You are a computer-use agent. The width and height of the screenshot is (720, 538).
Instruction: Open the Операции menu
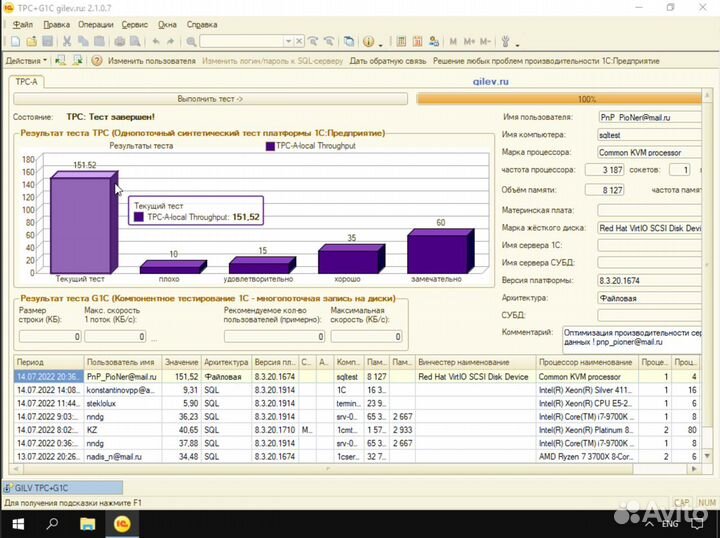(x=95, y=22)
